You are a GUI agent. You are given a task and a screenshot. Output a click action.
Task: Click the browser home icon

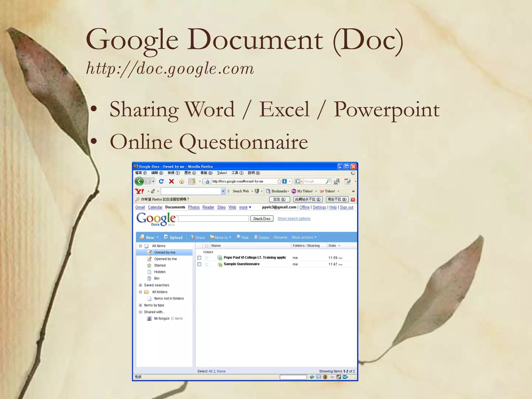pyautogui.click(x=182, y=181)
